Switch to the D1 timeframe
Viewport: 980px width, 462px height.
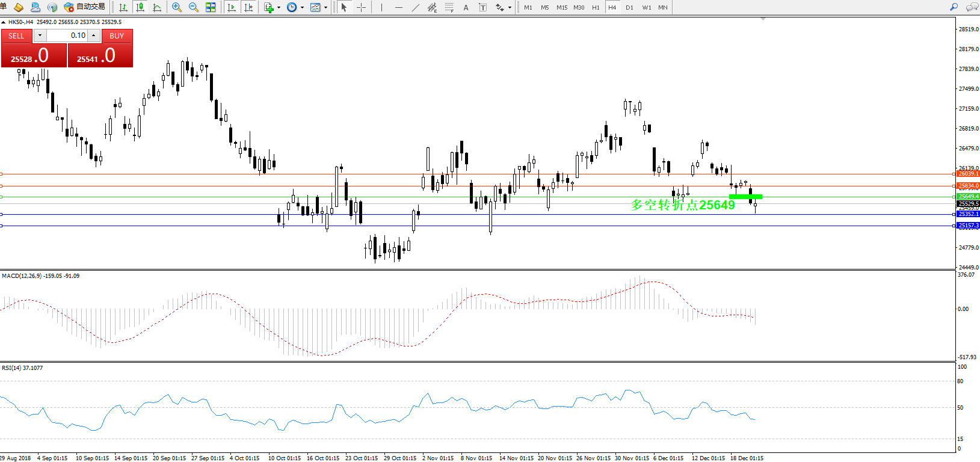tap(629, 7)
